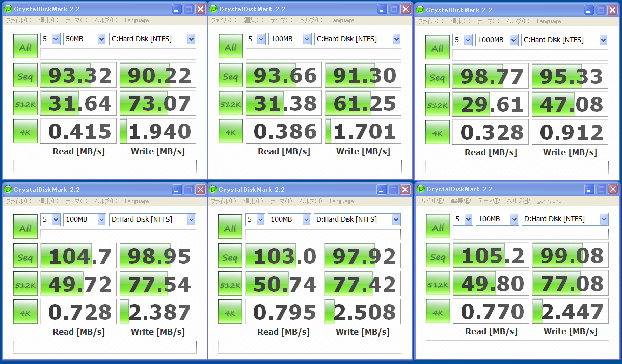Open C:Hard Disk drive dropdown in the 50MB window
Screen dimensions: 622x364
(152, 39)
